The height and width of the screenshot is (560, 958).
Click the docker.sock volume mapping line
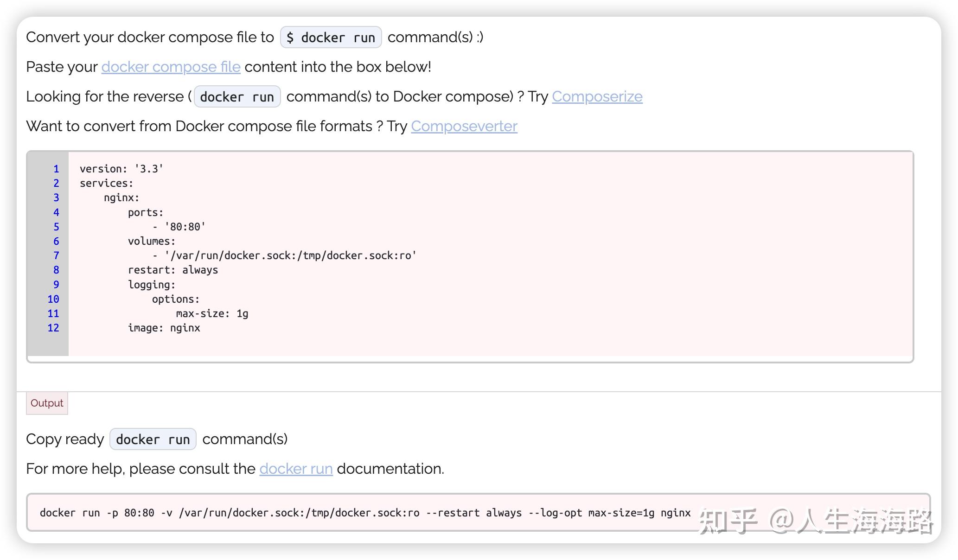pos(284,255)
